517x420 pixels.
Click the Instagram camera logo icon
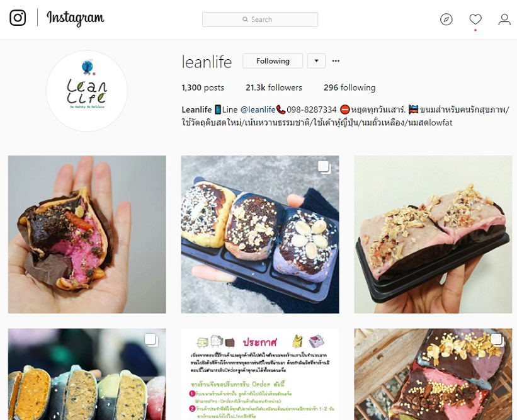click(18, 18)
